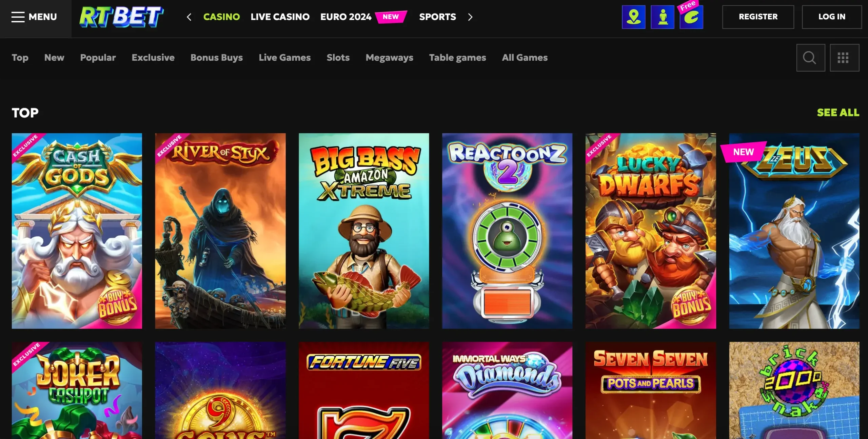Click the TOP section heading
Viewport: 868px width, 439px height.
tap(25, 113)
